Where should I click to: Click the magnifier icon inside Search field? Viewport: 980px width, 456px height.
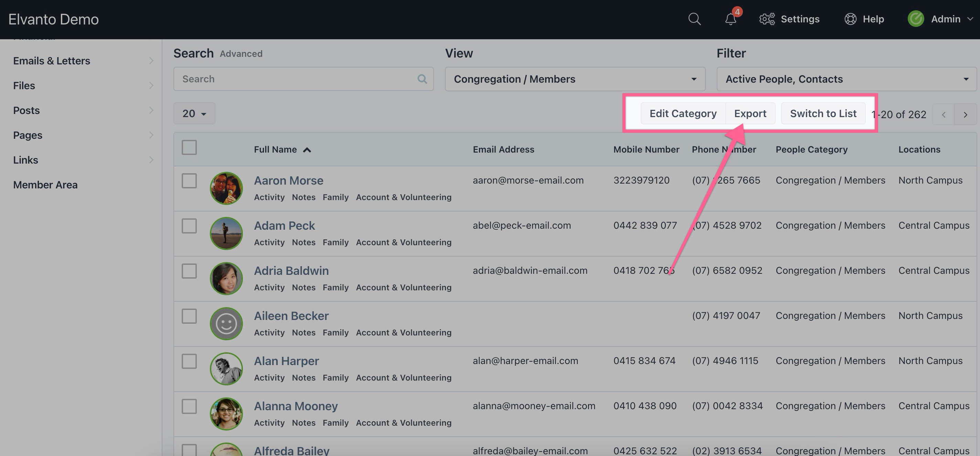coord(422,79)
